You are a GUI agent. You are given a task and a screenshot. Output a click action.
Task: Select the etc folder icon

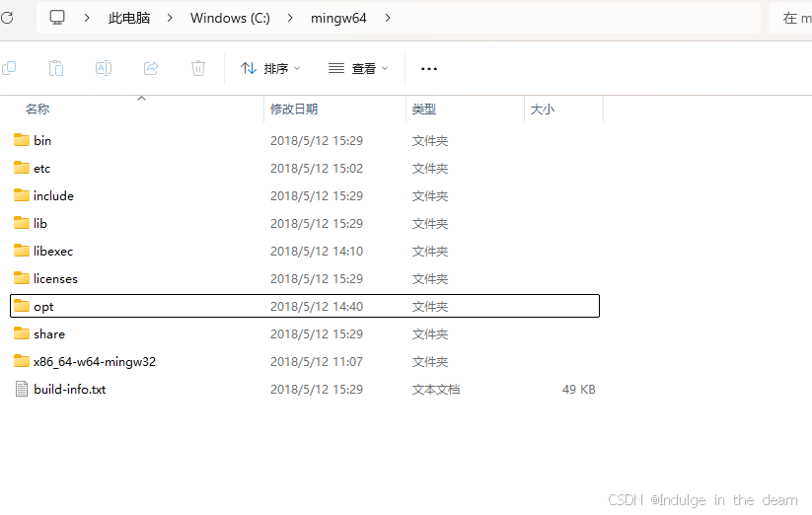[22, 168]
